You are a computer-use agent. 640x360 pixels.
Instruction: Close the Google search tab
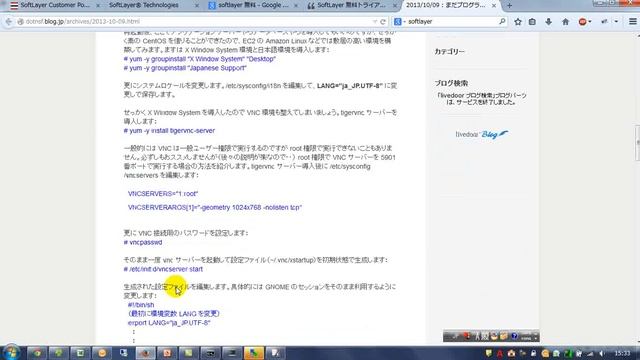(x=296, y=6)
